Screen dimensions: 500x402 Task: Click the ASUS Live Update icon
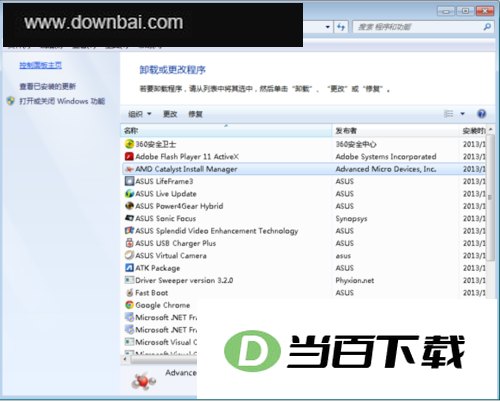pos(129,194)
